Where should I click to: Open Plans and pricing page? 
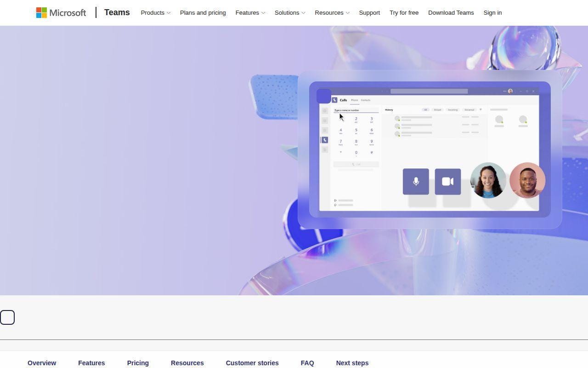point(203,12)
